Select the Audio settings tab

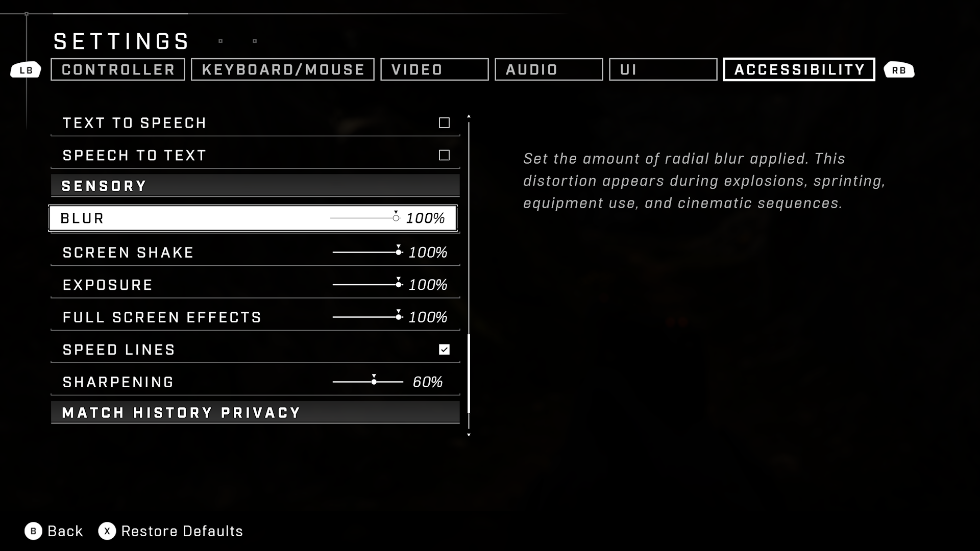click(549, 69)
